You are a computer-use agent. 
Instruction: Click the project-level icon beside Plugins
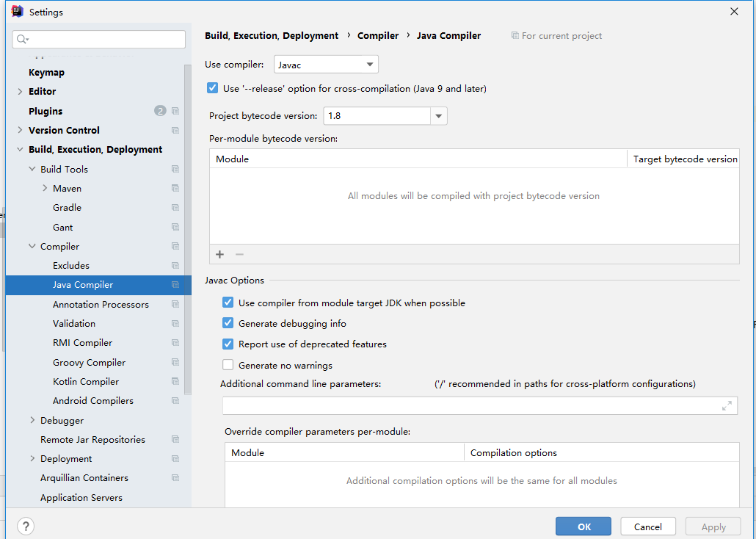tap(175, 111)
